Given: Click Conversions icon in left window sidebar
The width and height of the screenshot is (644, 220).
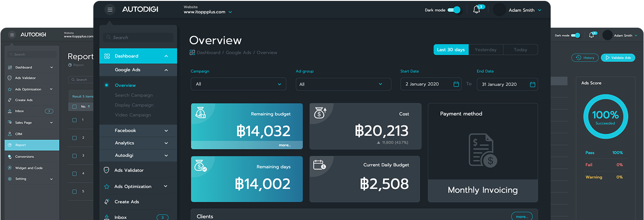Looking at the screenshot, I should (x=10, y=157).
